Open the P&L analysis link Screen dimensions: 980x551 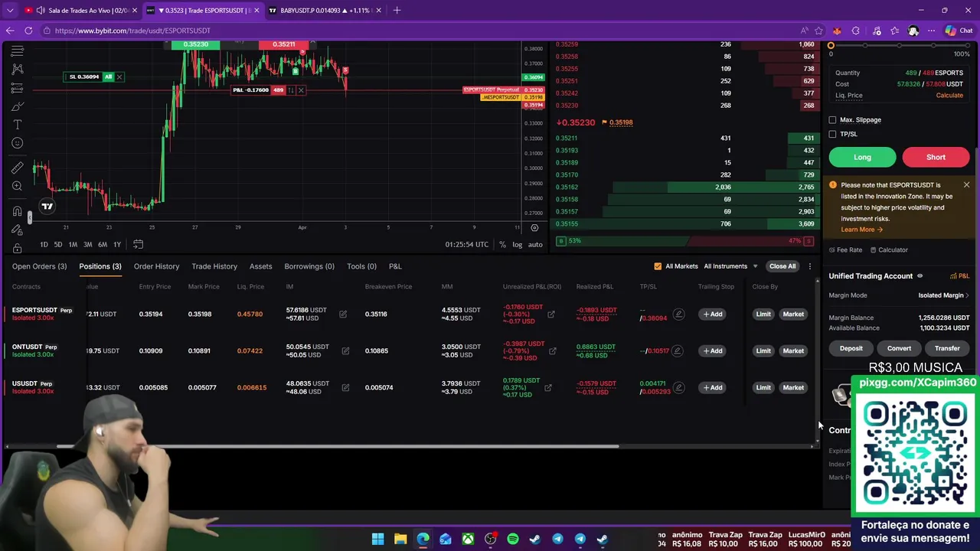(x=960, y=276)
